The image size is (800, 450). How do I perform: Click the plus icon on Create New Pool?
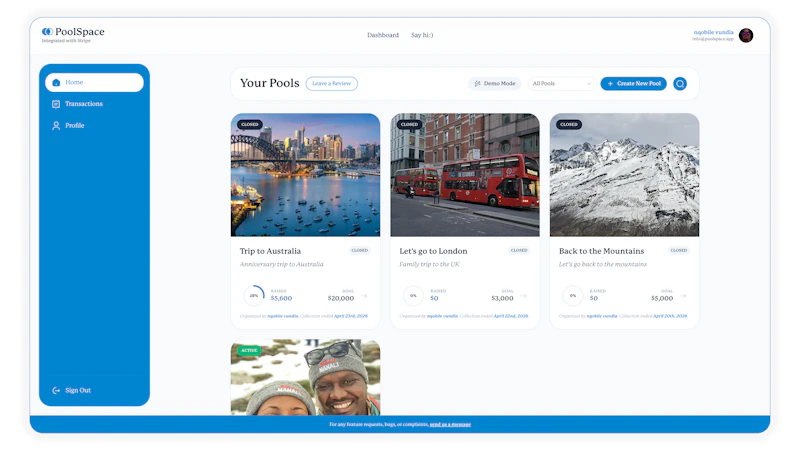click(x=610, y=84)
